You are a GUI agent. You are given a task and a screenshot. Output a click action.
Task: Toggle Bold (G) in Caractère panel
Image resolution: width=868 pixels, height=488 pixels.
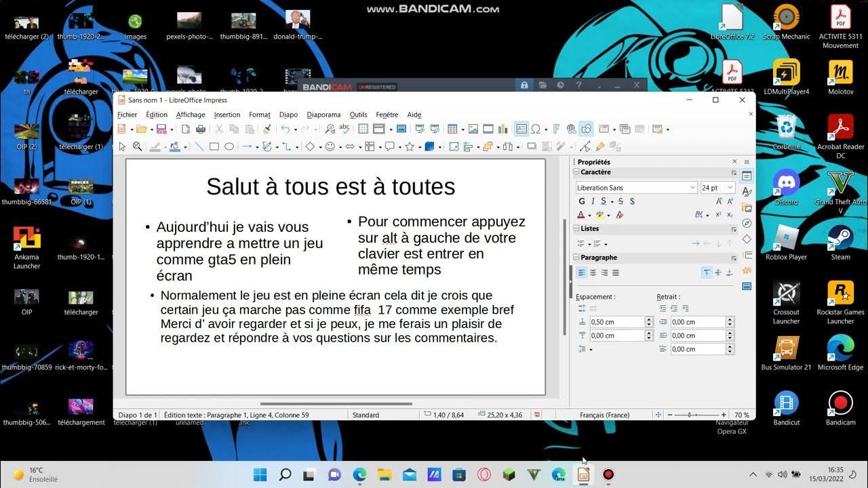[582, 201]
